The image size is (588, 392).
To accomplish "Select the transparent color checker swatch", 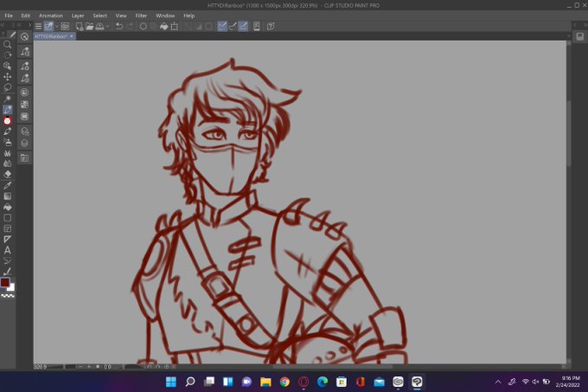I will (x=8, y=296).
